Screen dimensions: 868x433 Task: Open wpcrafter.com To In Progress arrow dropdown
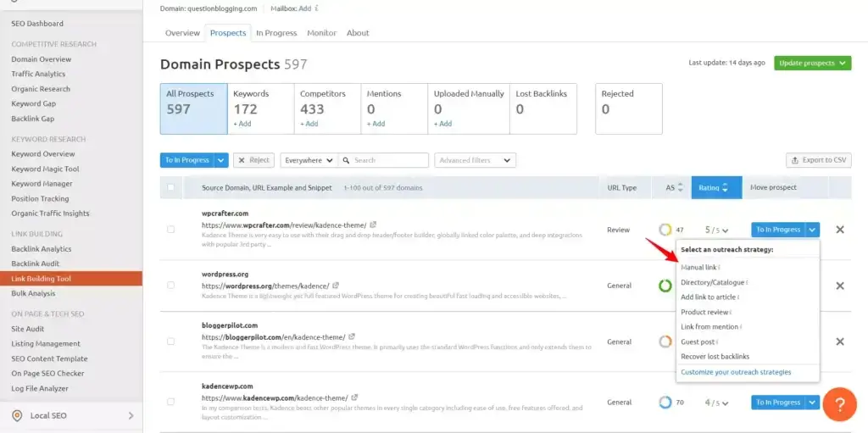pos(813,230)
